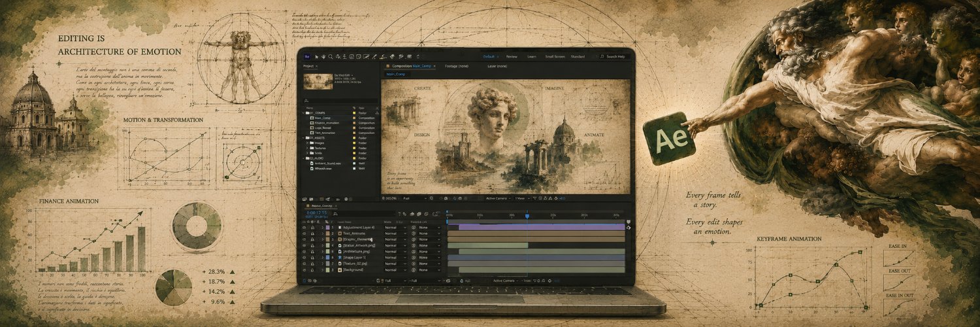
Task: Click the Project panel search field
Action: 340,101
